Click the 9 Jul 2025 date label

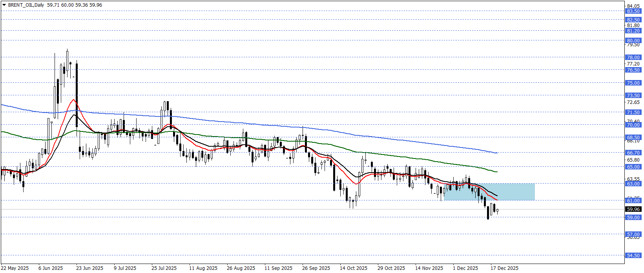click(x=125, y=268)
